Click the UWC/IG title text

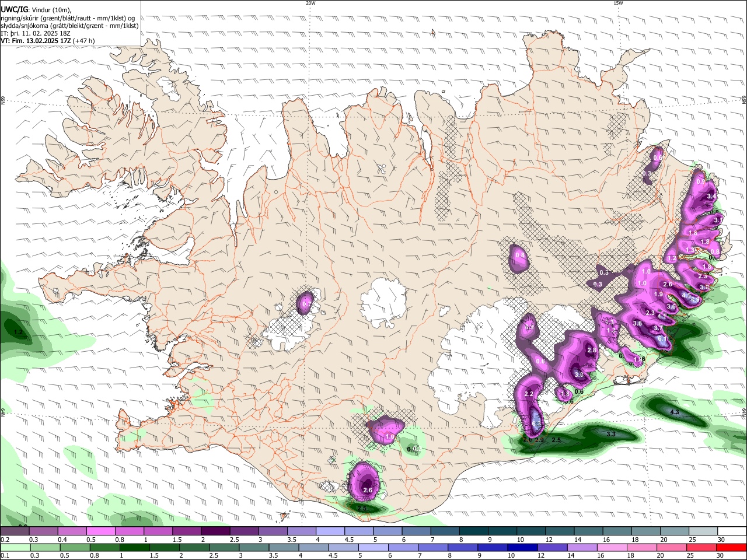pyautogui.click(x=13, y=10)
